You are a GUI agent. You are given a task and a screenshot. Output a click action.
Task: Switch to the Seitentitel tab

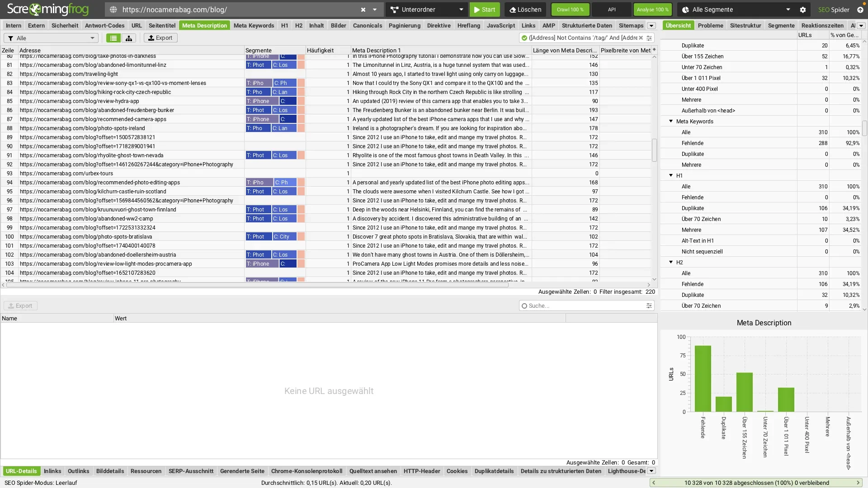click(x=162, y=25)
